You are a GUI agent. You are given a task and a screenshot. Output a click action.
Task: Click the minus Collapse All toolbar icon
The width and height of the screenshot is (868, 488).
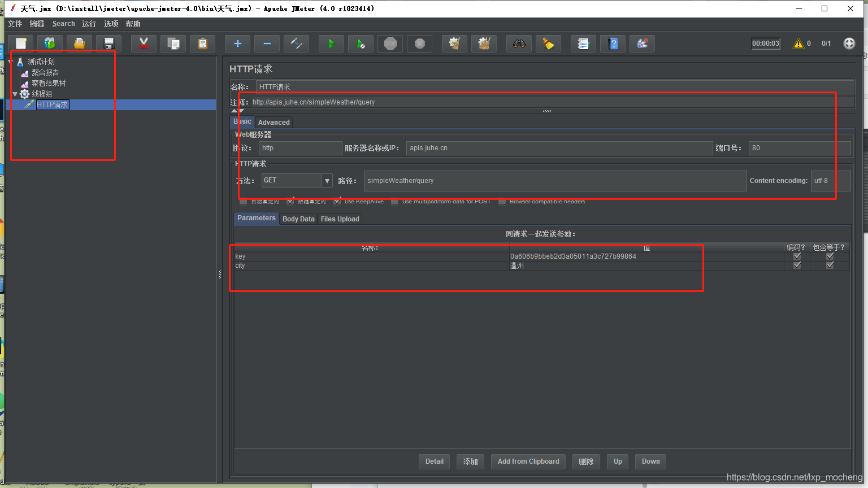(x=267, y=43)
